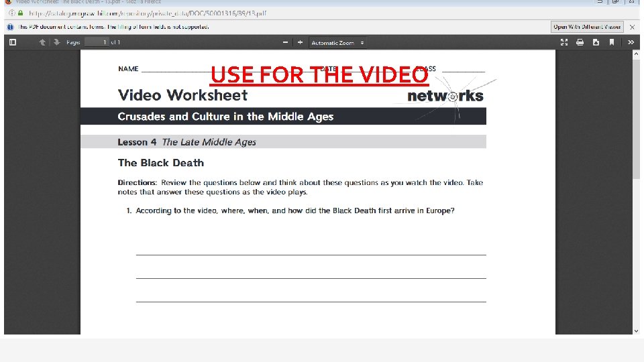Dismiss the PDF forms notification bar
The image size is (644, 362).
[633, 27]
